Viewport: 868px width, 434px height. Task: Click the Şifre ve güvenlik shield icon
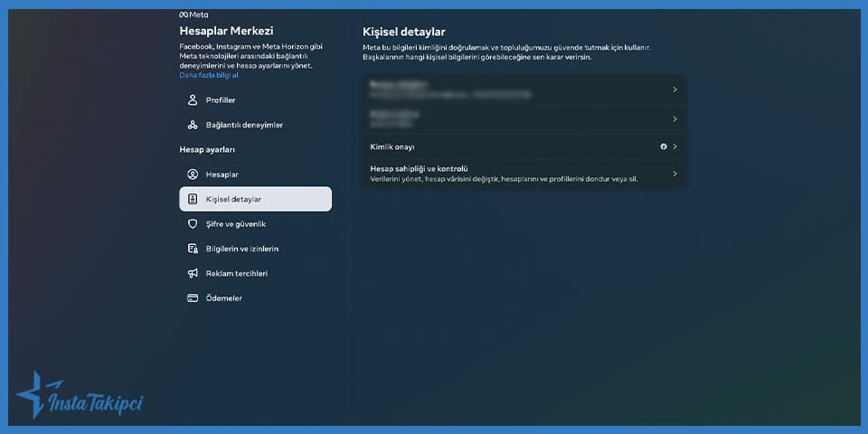(193, 224)
